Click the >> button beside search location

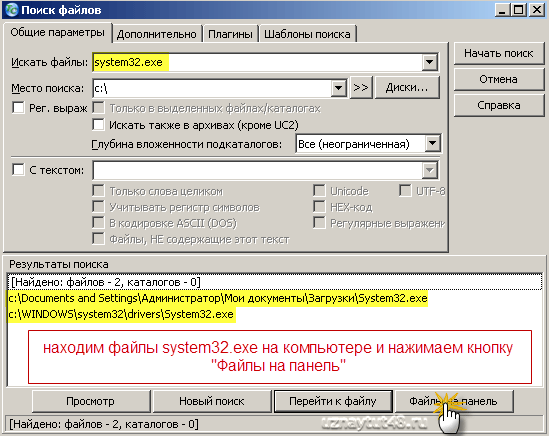coord(361,88)
